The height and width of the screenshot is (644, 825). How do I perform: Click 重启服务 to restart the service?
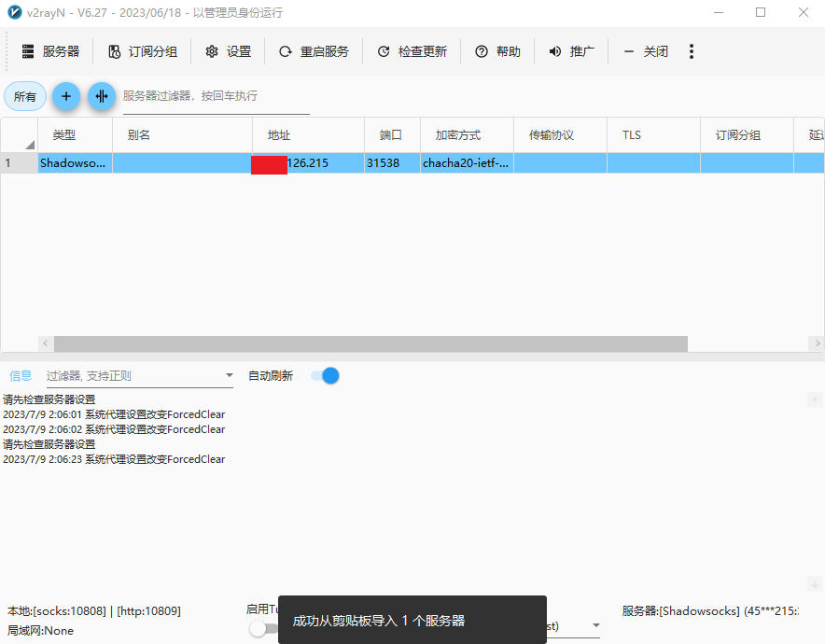coord(315,51)
